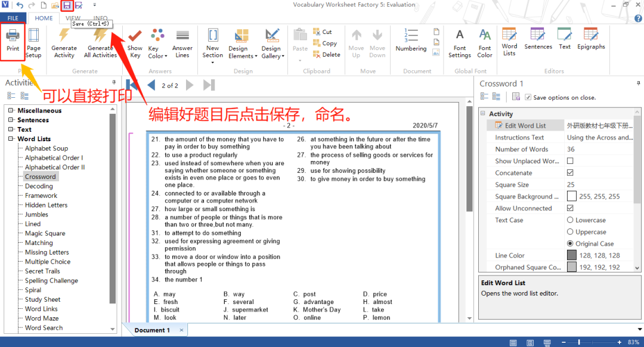Image resolution: width=644 pixels, height=347 pixels.
Task: Click Line Color gray swatch
Action: 572,255
